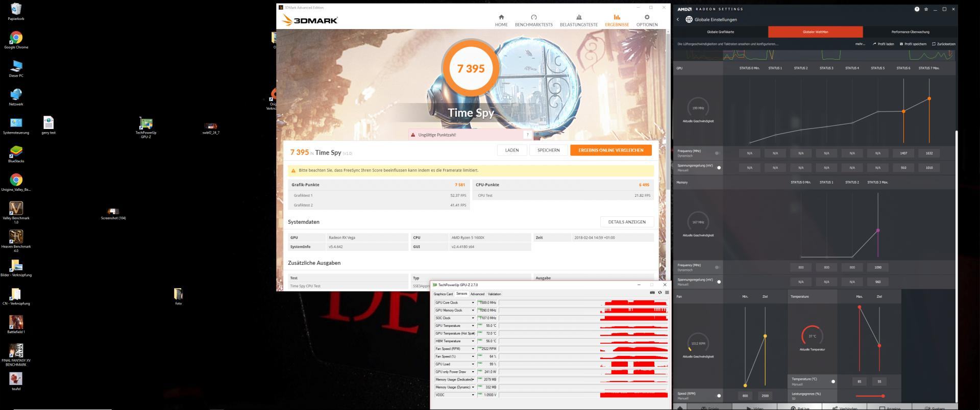Click Status 7 frequency field 1632

click(x=929, y=153)
